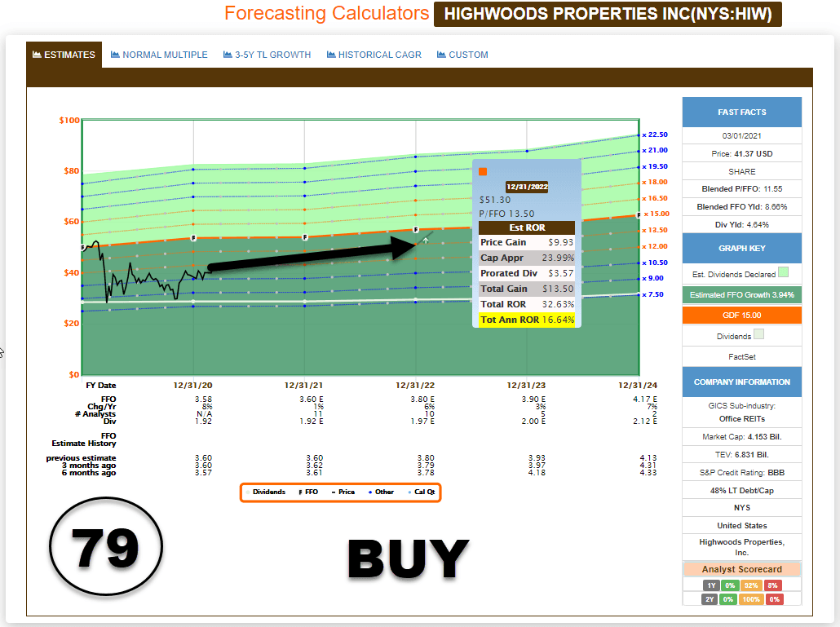Click the 4.17 E FFO estimate value

coord(644,400)
